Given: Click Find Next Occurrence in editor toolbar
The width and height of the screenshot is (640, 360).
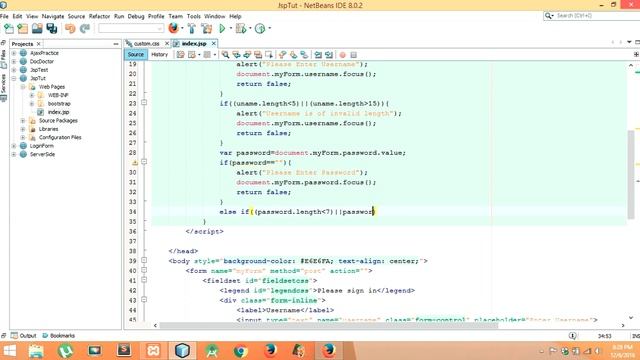Looking at the screenshot, I should coord(247,55).
